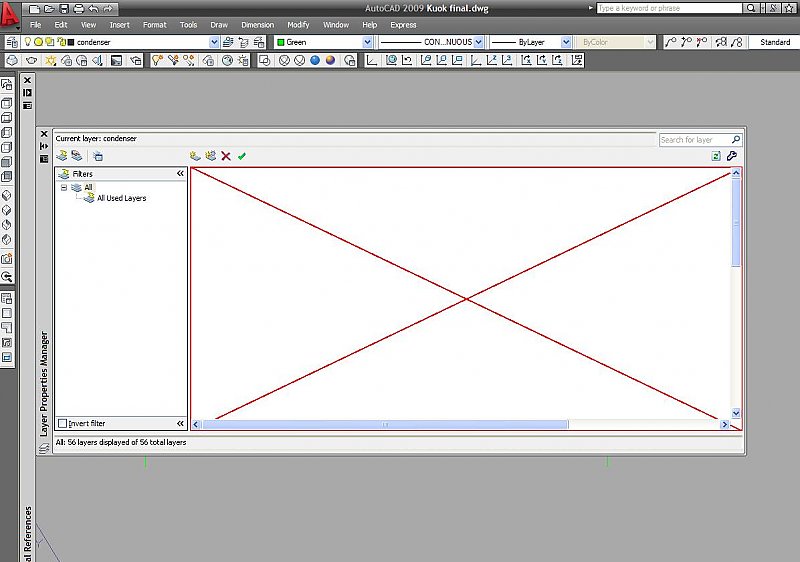Open the condenser layer dropdown
The width and height of the screenshot is (800, 562).
pyautogui.click(x=214, y=42)
